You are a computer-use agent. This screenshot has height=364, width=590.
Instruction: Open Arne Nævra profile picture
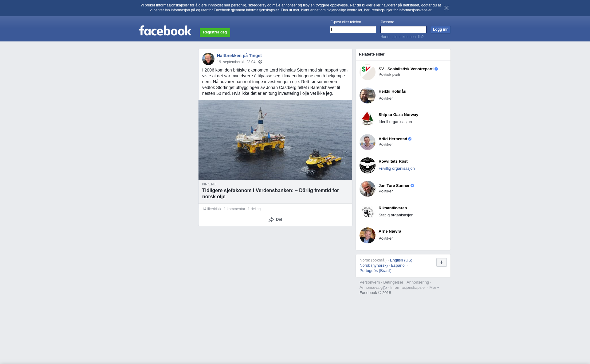pyautogui.click(x=368, y=235)
